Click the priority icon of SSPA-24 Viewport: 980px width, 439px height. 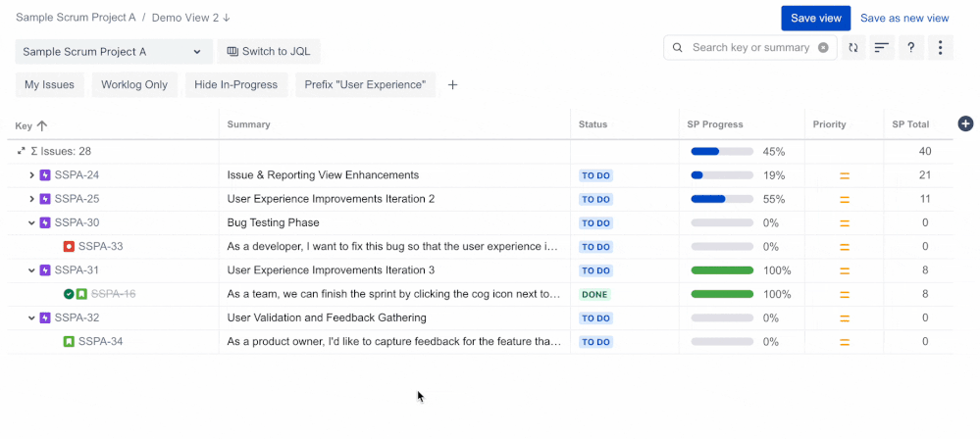coord(845,175)
